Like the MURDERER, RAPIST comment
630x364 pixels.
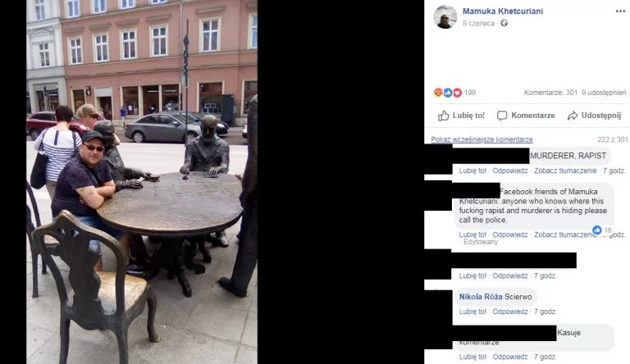(472, 171)
